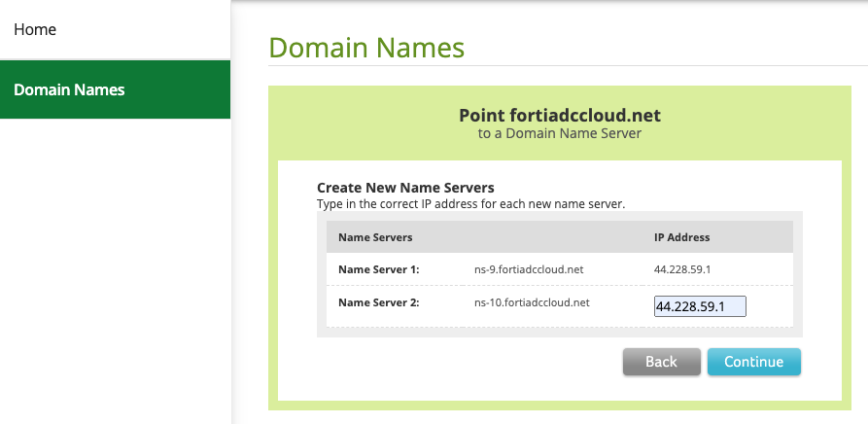The image size is (868, 424).
Task: Click the 'to a Domain Name Server' subtitle
Action: [559, 133]
